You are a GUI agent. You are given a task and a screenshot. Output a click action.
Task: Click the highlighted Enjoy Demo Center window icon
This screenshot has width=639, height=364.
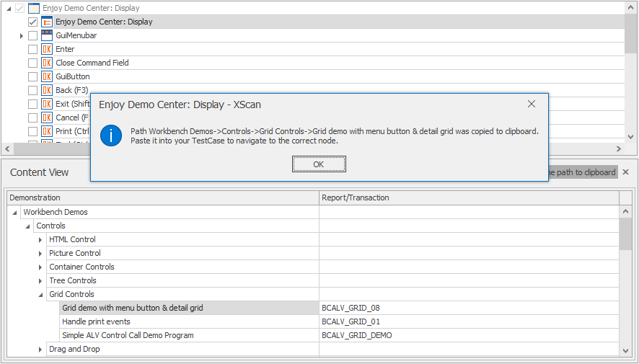coord(47,22)
